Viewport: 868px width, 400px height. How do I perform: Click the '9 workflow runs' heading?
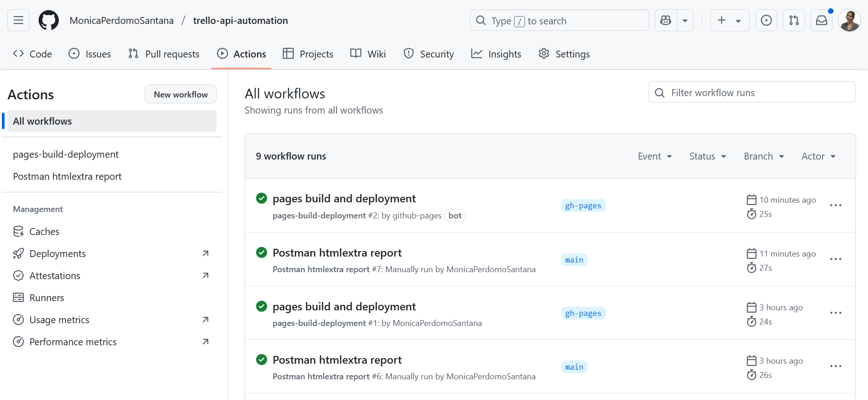291,156
